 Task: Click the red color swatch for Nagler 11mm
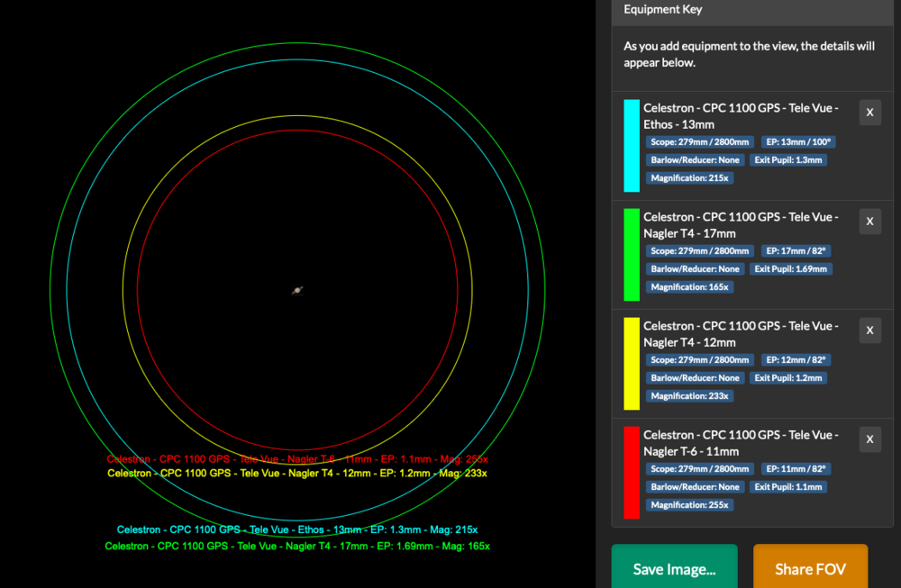(632, 473)
